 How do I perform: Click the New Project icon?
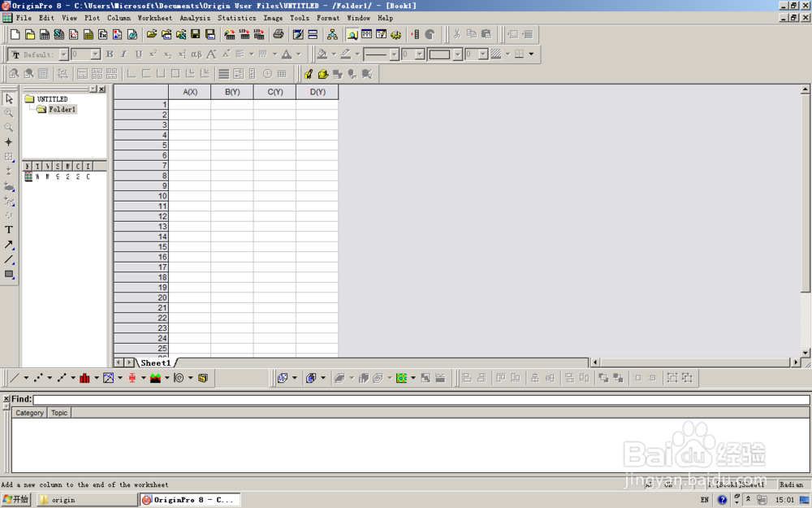tap(15, 35)
